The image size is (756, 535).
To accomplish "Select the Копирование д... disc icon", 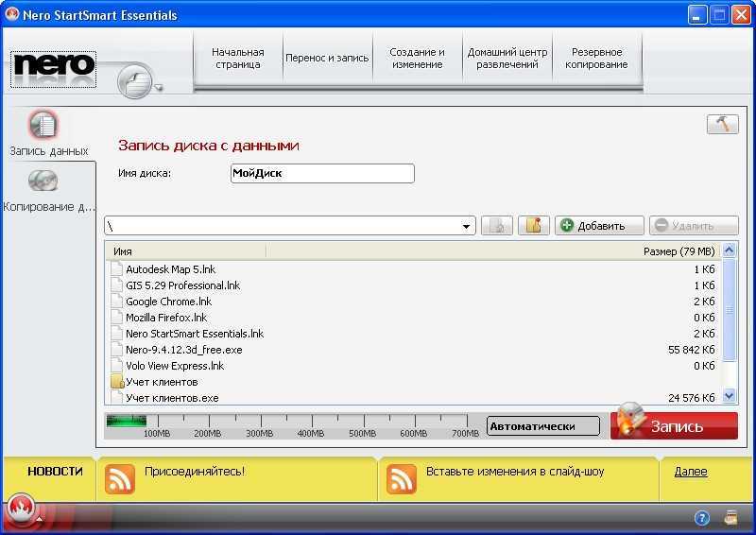I will (43, 181).
